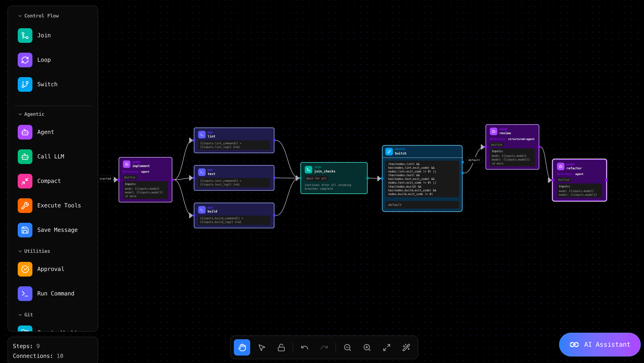Select the Compact node icon
Screen dimensions: 644x363
25,181
